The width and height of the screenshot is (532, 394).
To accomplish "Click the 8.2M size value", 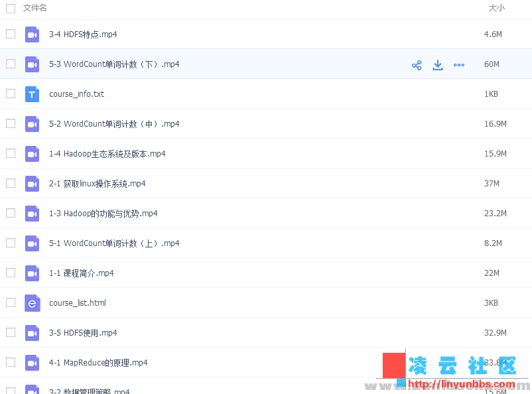I will coord(493,243).
